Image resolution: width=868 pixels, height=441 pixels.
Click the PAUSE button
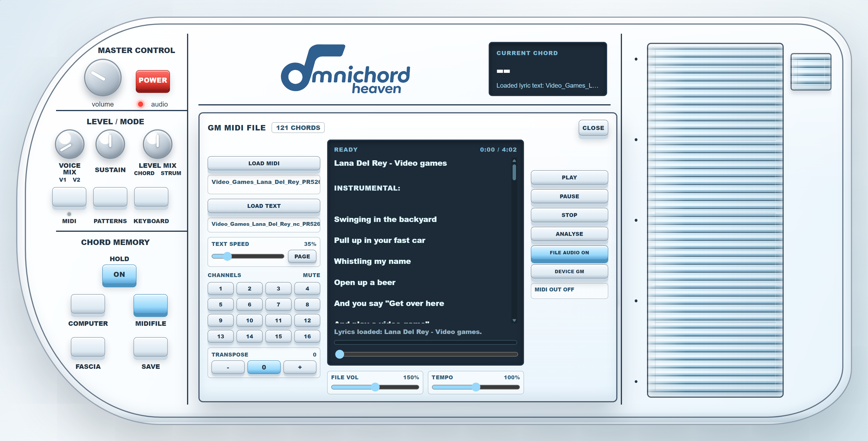pos(569,197)
